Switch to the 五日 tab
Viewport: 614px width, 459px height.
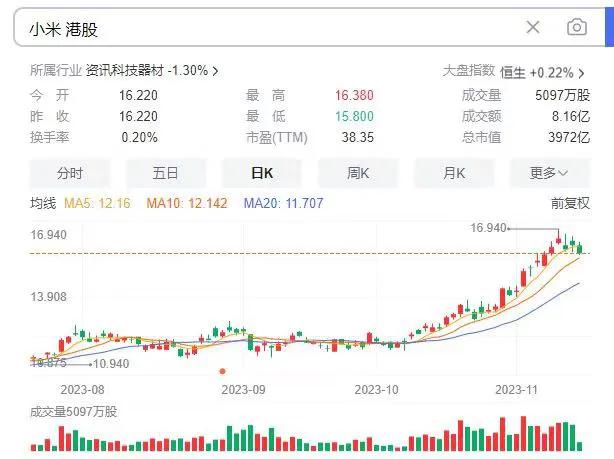(166, 173)
